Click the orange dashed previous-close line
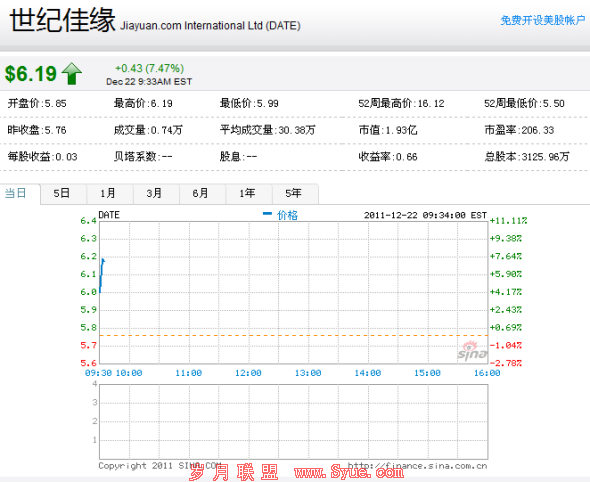This screenshot has width=590, height=482. (293, 335)
